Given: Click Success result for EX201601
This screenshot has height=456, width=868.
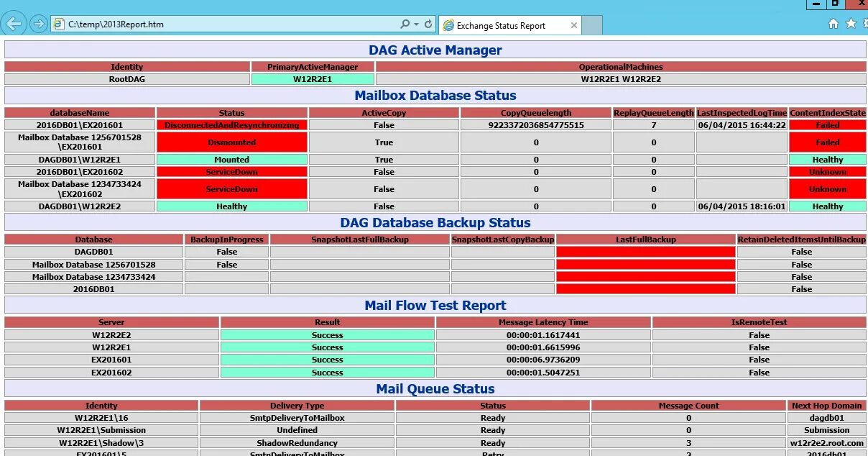Looking at the screenshot, I should [x=328, y=360].
